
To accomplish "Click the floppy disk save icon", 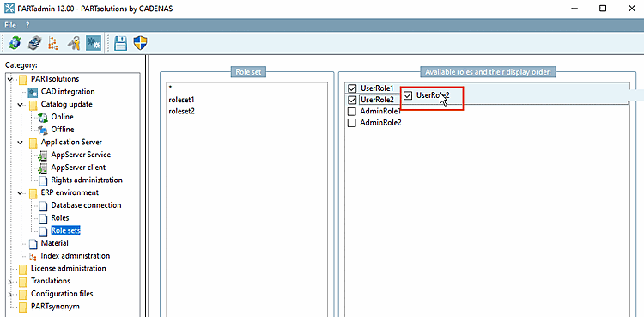I will [120, 42].
